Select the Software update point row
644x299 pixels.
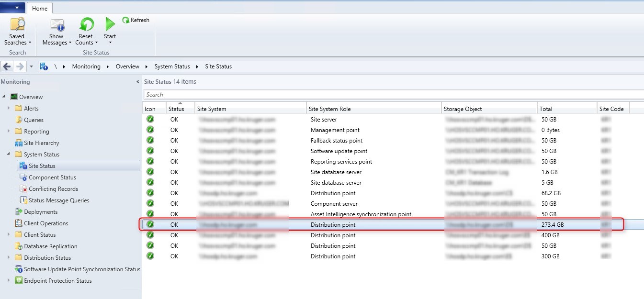(394, 151)
